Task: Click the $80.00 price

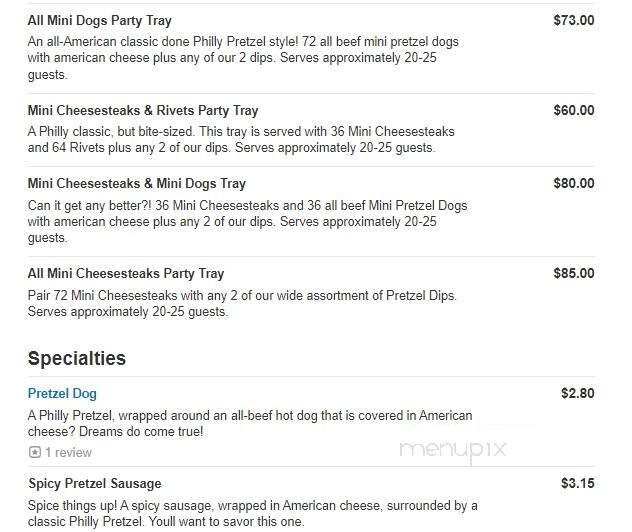Action: [x=573, y=184]
